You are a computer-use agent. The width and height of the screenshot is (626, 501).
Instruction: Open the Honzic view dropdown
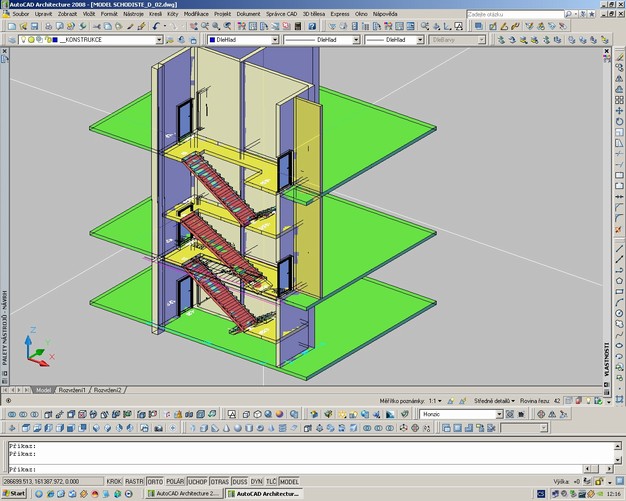coord(499,414)
